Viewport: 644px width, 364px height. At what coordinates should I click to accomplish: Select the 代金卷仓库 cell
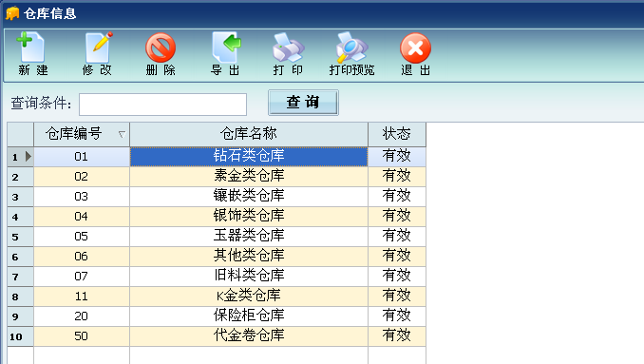tap(249, 336)
